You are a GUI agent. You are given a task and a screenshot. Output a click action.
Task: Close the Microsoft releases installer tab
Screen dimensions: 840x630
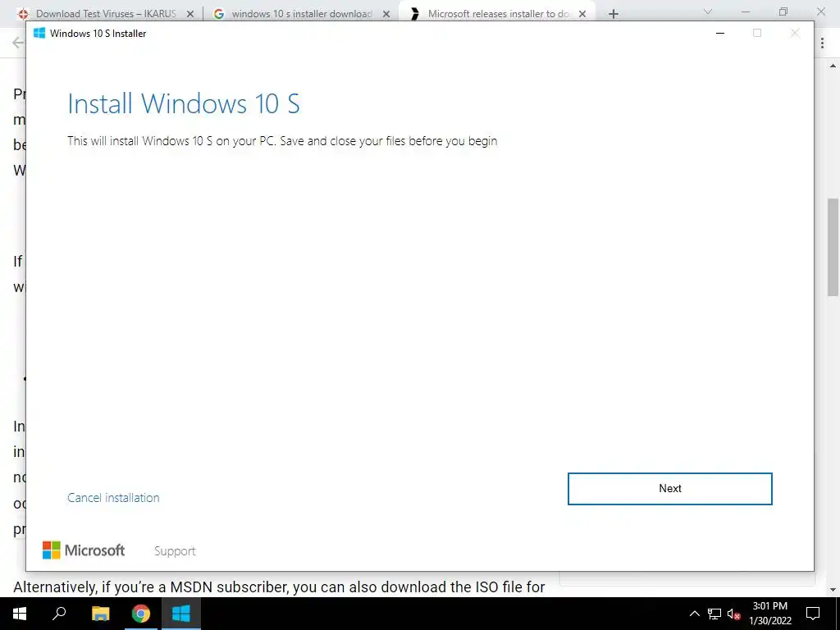(x=582, y=14)
